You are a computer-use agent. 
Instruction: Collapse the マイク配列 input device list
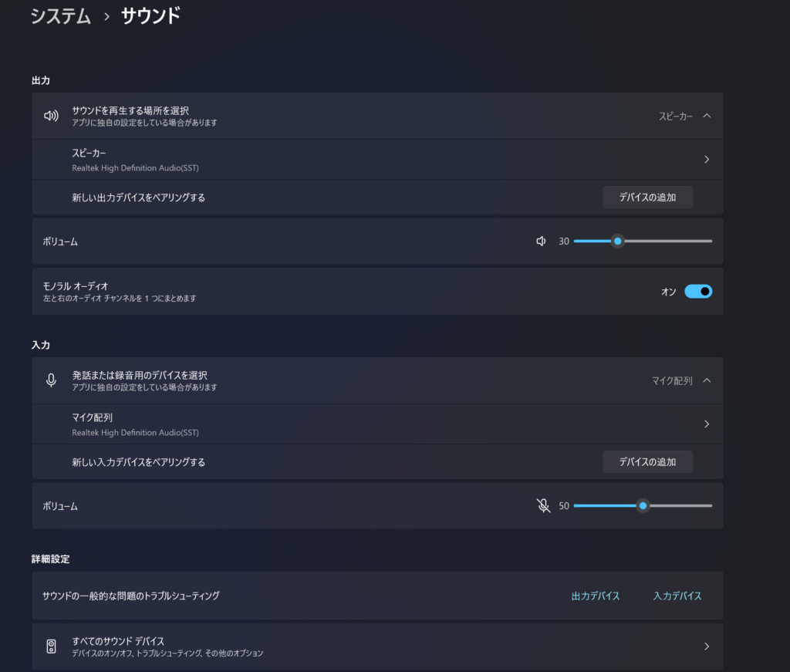707,380
